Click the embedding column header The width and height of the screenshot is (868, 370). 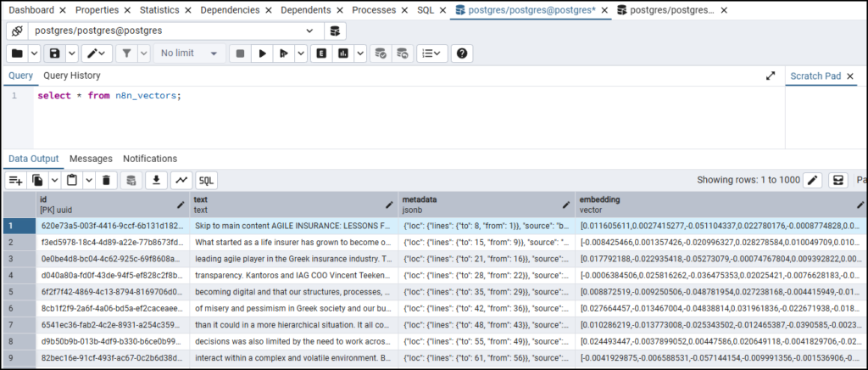click(x=721, y=205)
